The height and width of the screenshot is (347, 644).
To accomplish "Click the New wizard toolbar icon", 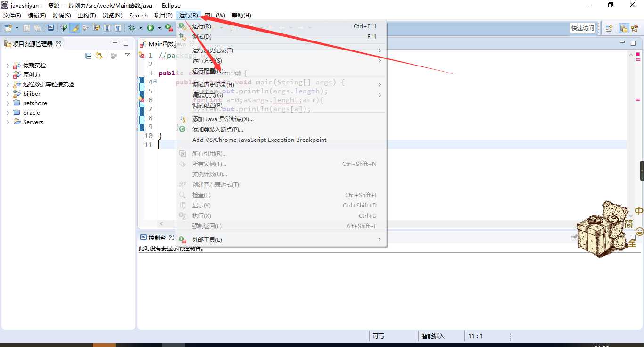I will point(8,28).
